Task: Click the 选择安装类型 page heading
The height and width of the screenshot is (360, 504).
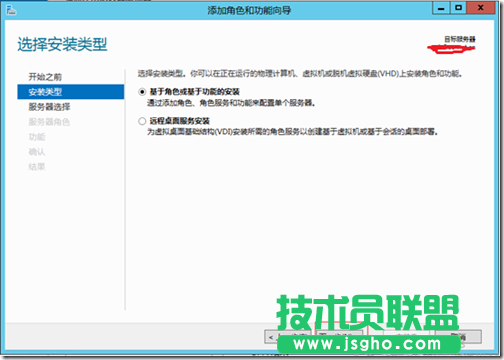Action: pyautogui.click(x=62, y=45)
